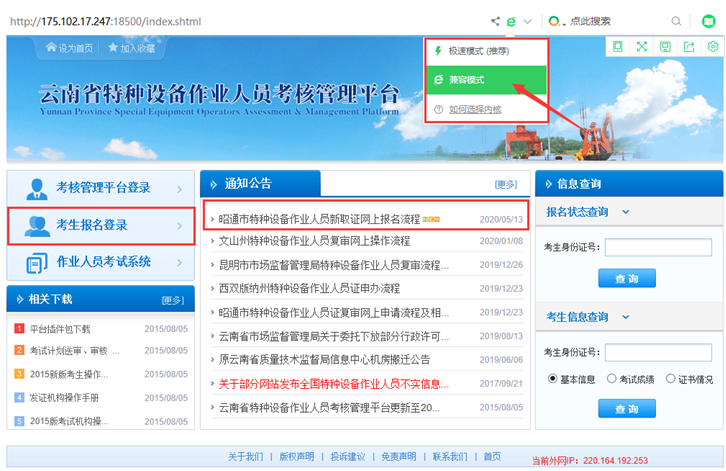Open the dropdown arrow beside engine icon
The height and width of the screenshot is (471, 726).
pyautogui.click(x=527, y=21)
